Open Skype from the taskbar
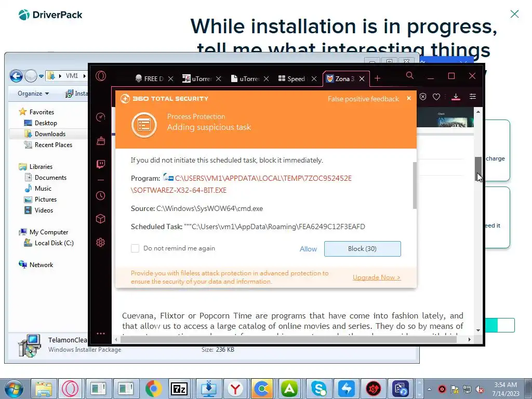 pos(318,389)
